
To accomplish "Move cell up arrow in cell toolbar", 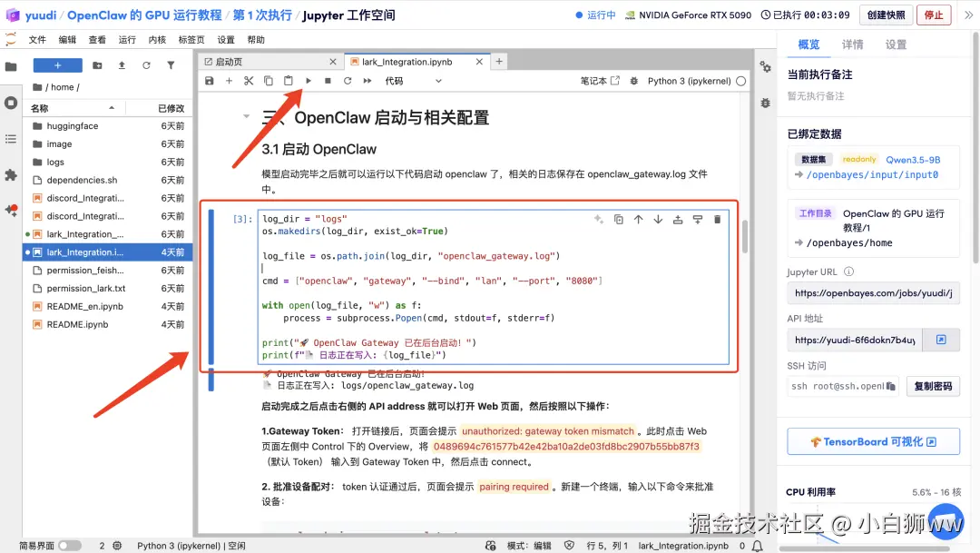I will click(x=638, y=220).
